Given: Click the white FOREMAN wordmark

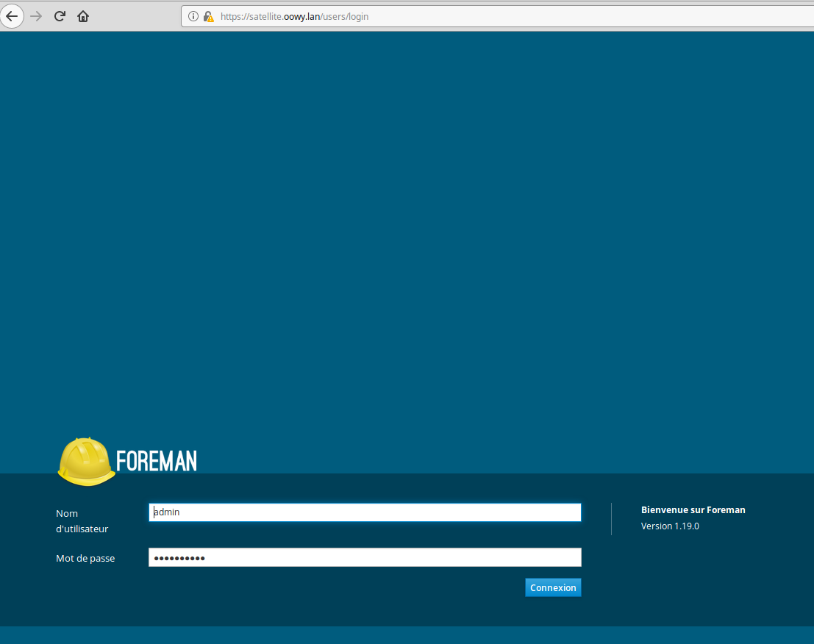Looking at the screenshot, I should point(157,461).
